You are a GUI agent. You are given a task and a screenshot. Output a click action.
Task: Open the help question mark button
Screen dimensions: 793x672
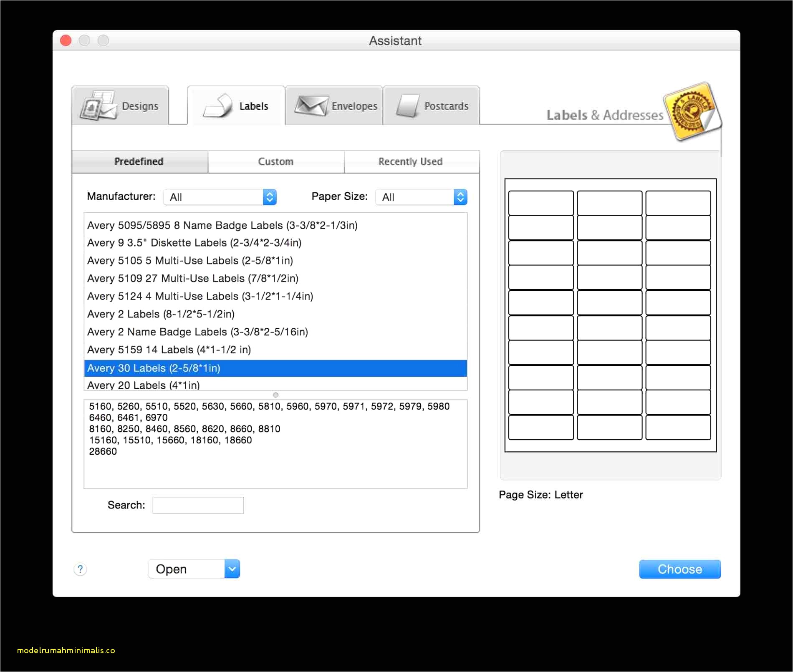[80, 569]
